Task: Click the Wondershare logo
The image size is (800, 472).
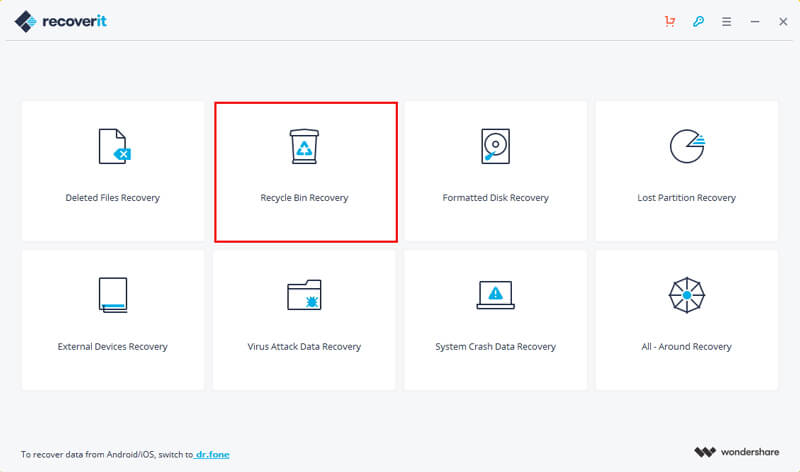Action: [x=736, y=452]
